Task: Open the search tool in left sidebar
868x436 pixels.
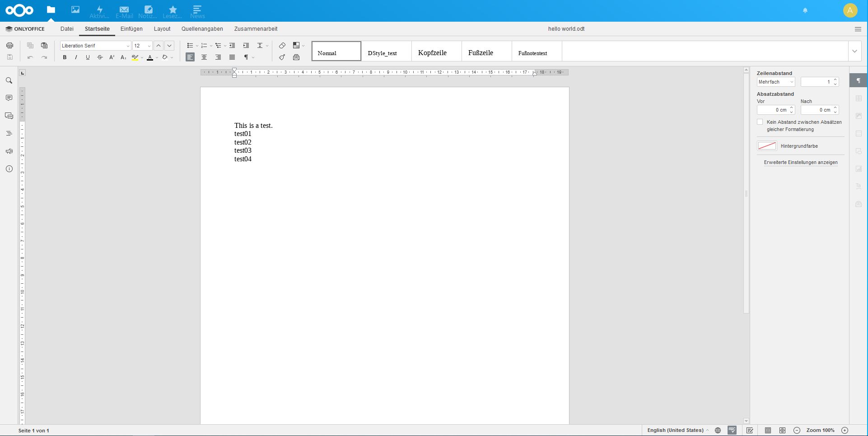Action: pyautogui.click(x=9, y=81)
